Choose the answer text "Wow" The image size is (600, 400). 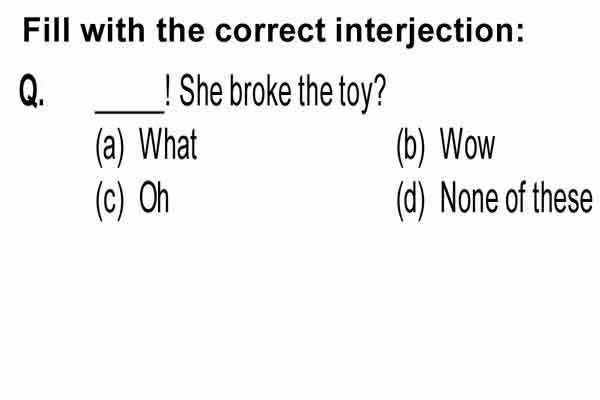point(468,144)
